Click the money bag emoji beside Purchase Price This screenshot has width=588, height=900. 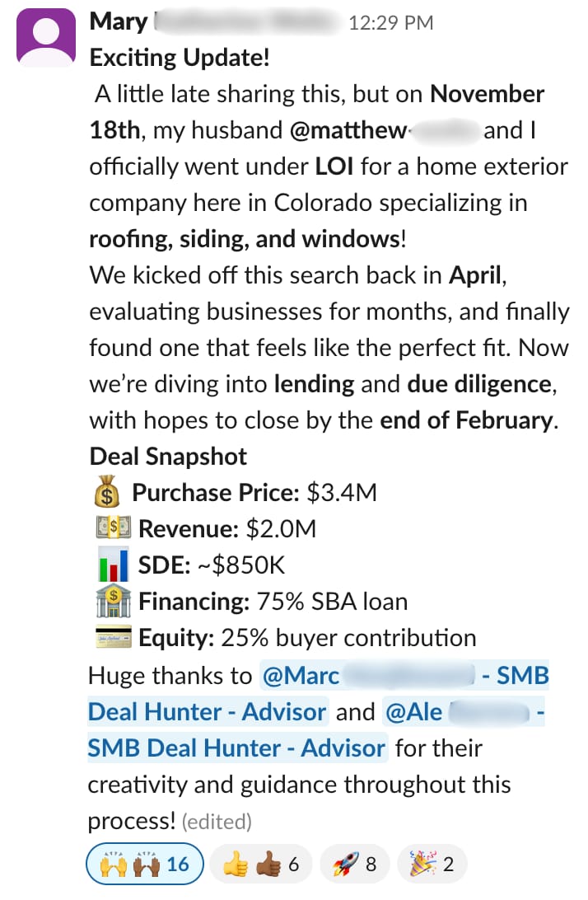[x=107, y=494]
